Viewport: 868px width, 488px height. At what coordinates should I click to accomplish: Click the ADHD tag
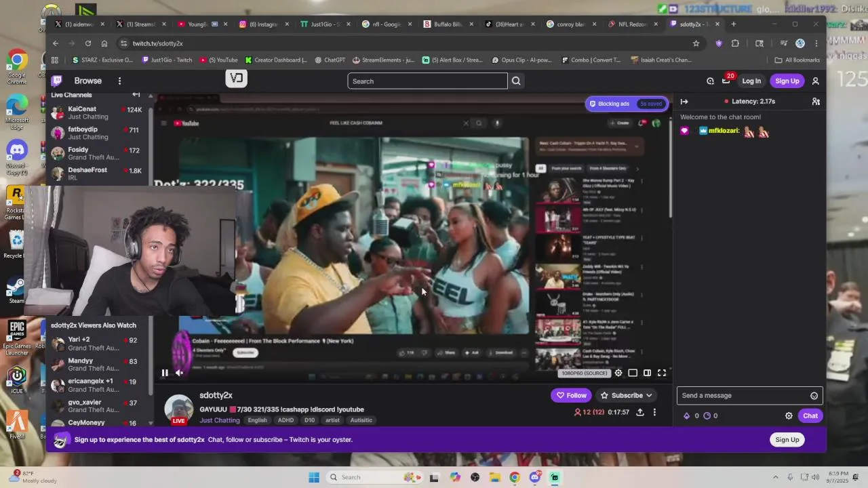[x=285, y=420]
